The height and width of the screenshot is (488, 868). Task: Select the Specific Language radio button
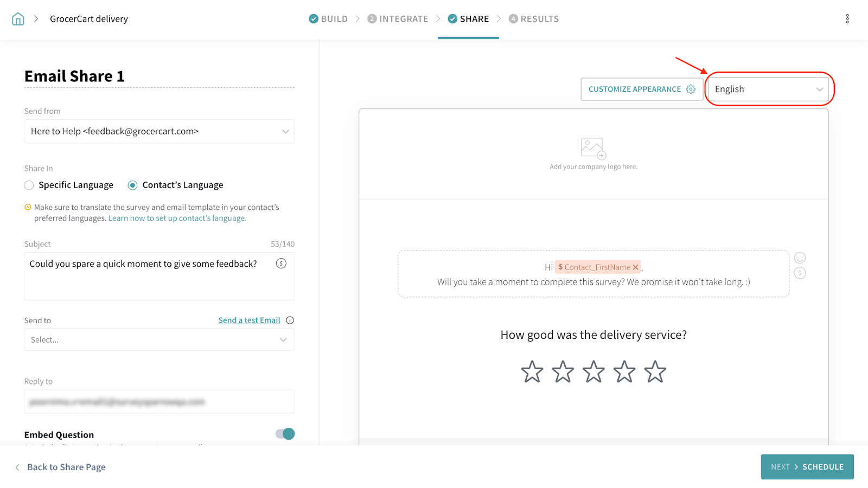click(x=29, y=185)
